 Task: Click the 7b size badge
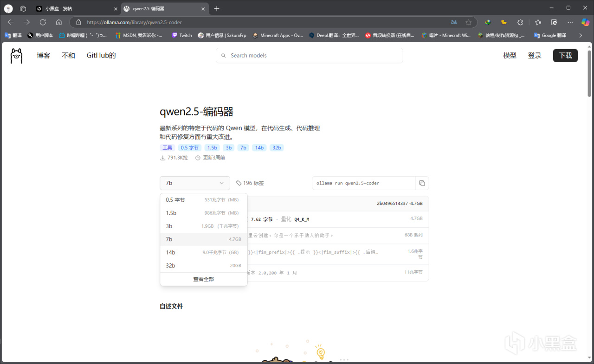[243, 147]
